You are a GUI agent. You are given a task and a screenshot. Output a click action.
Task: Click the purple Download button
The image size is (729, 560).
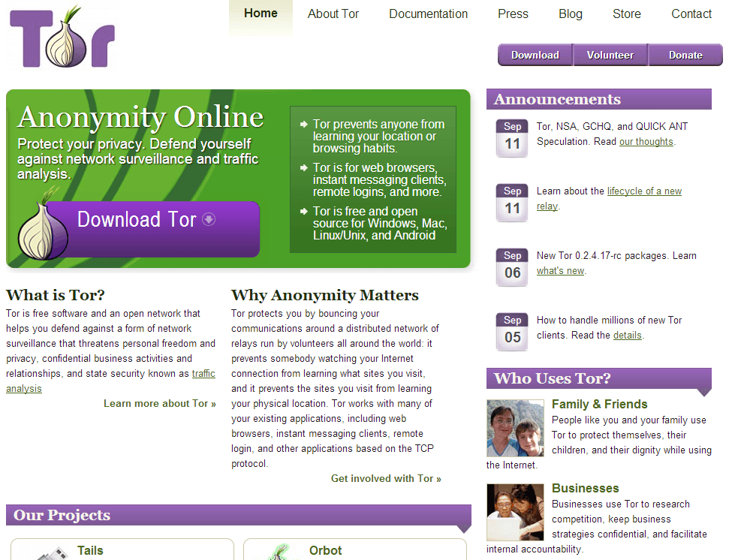[535, 56]
